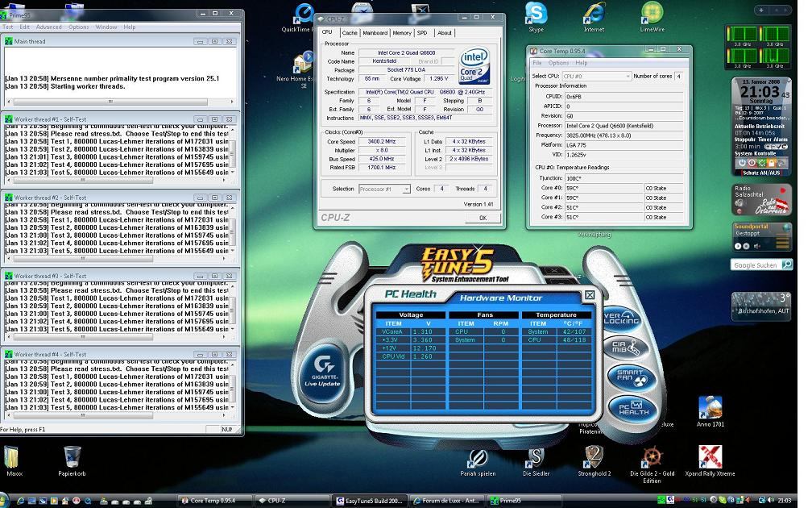Open the File menu in Core Temp
Viewport: 812px width, 508px height.
tap(537, 63)
